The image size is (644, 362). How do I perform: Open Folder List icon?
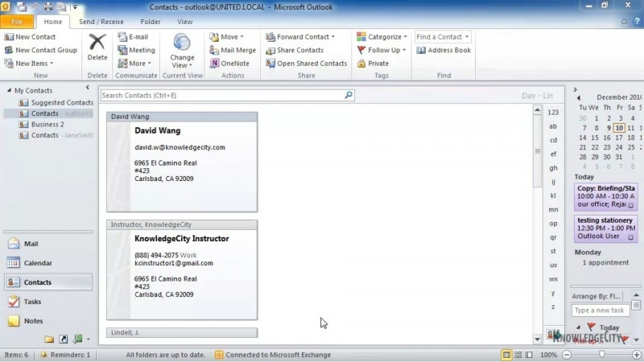tap(49, 339)
